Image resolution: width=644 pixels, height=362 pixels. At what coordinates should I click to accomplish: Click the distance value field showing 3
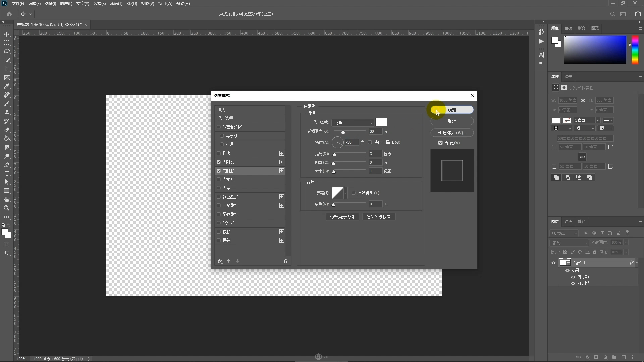point(375,154)
